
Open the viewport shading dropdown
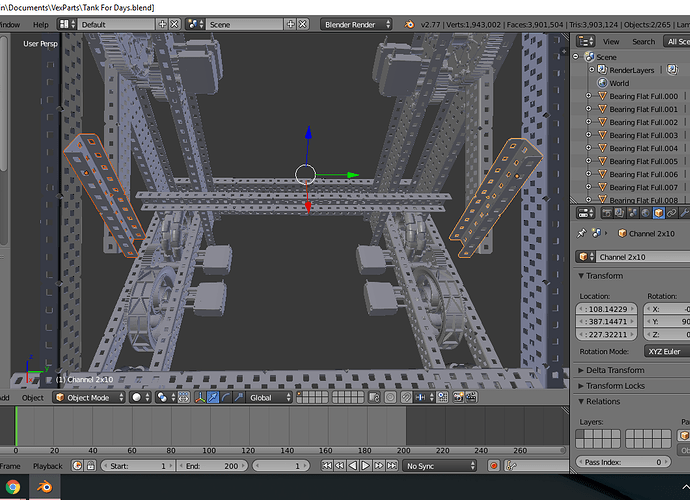141,397
